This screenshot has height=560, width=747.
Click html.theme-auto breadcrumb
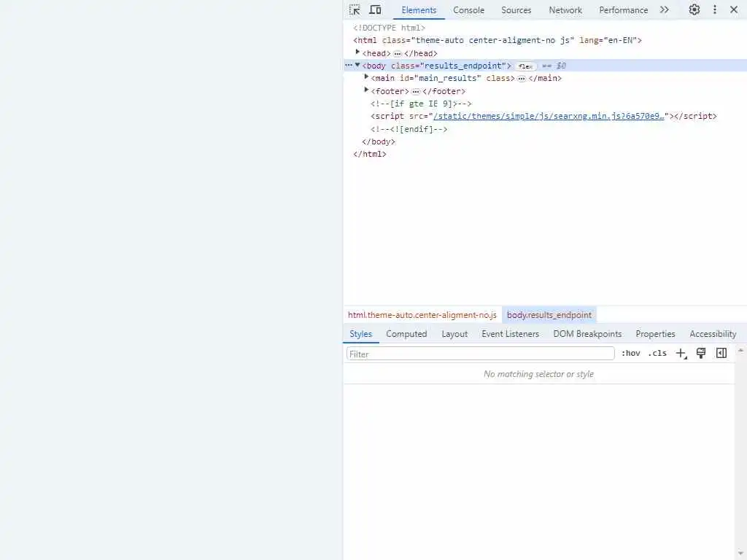tap(422, 315)
